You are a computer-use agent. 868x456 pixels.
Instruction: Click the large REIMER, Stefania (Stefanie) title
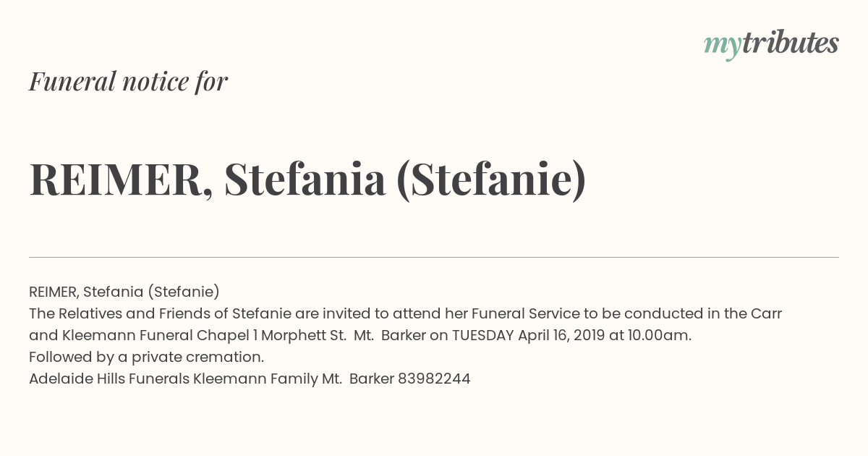tap(307, 180)
